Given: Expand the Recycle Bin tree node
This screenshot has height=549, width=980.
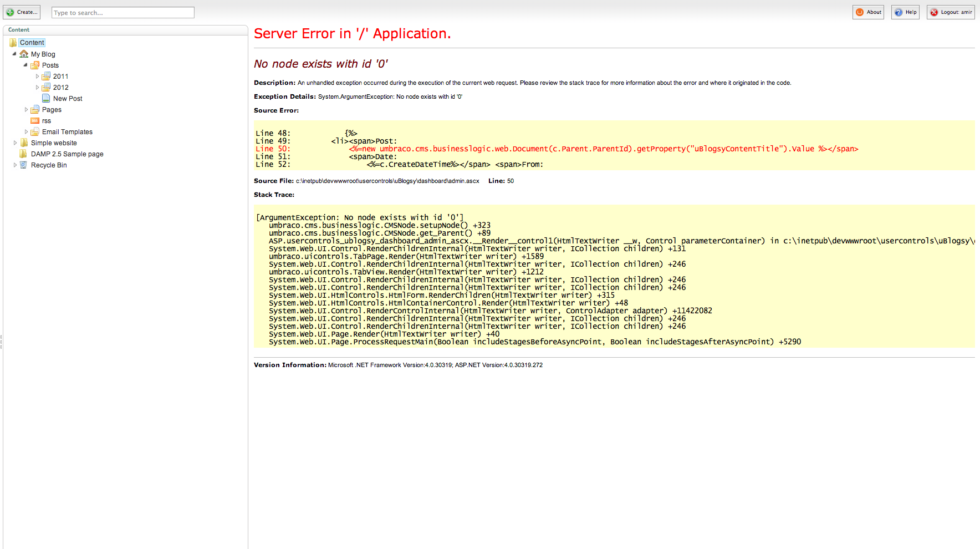Looking at the screenshot, I should point(15,165).
